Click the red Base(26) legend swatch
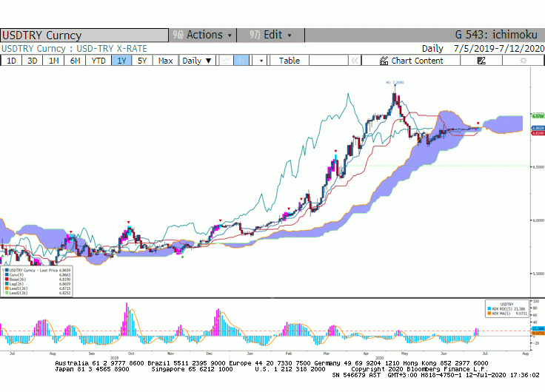The image size is (545, 392). 7,279
